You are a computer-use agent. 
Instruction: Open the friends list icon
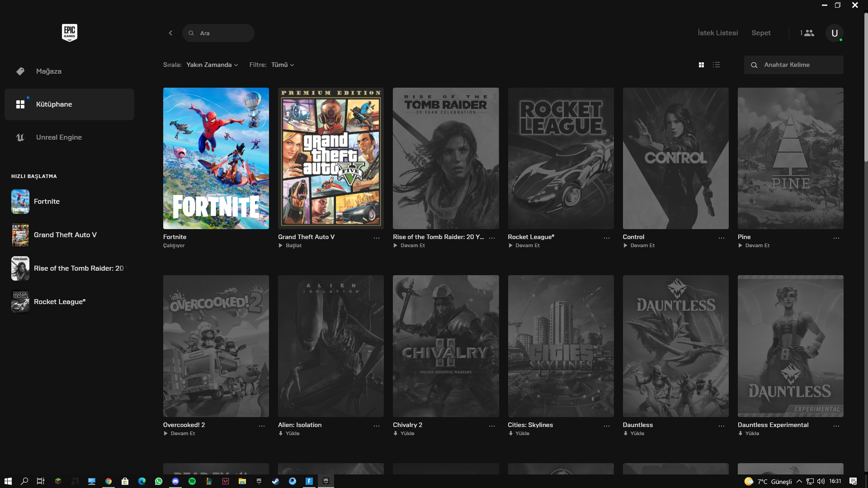(807, 33)
